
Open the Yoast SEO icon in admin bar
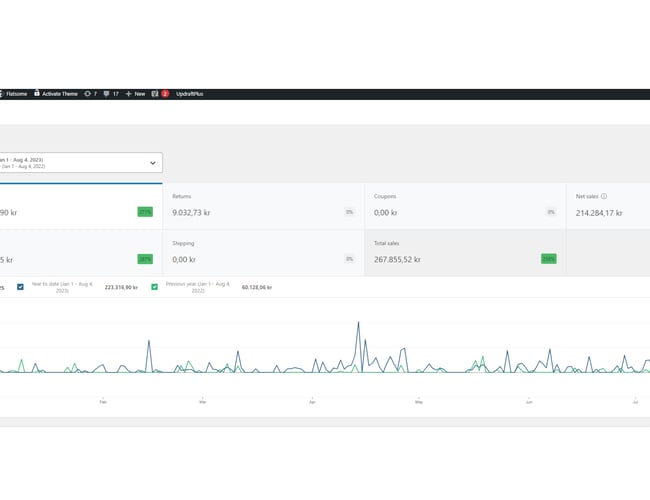pyautogui.click(x=154, y=94)
